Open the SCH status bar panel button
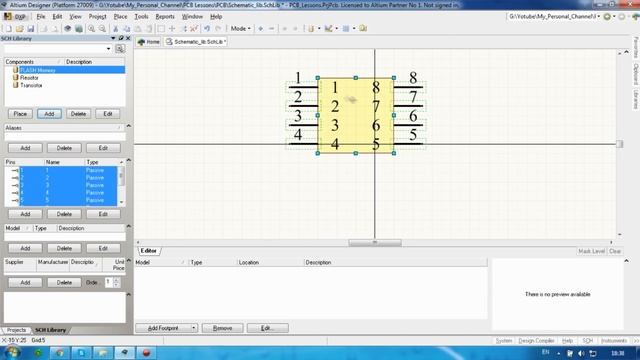Viewport: 640px width, 360px height. click(587, 340)
